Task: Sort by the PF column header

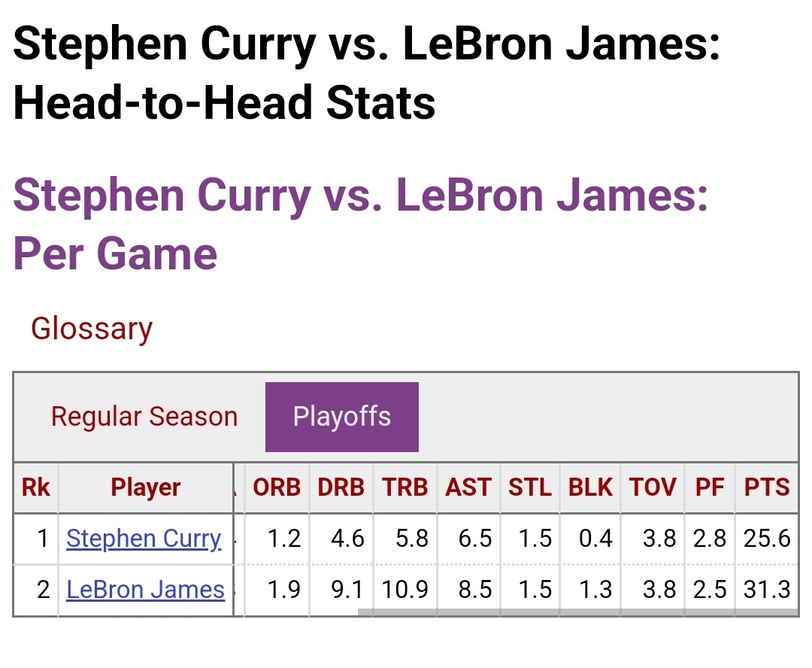Action: 710,487
